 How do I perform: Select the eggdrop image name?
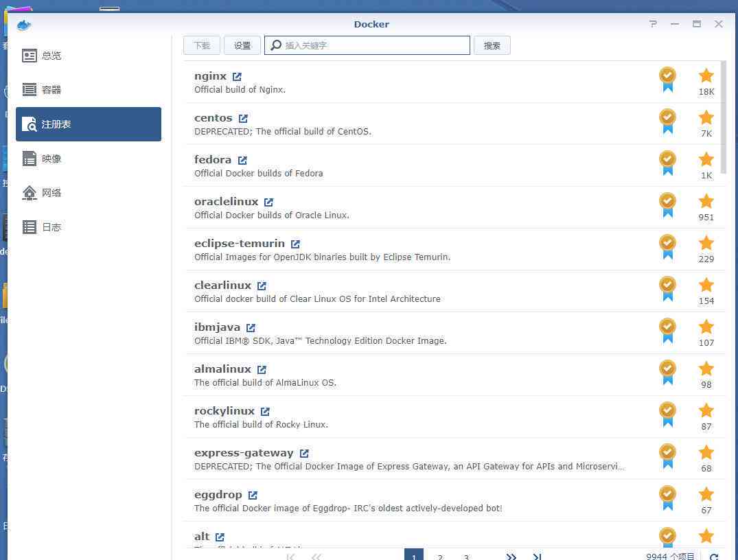[218, 495]
